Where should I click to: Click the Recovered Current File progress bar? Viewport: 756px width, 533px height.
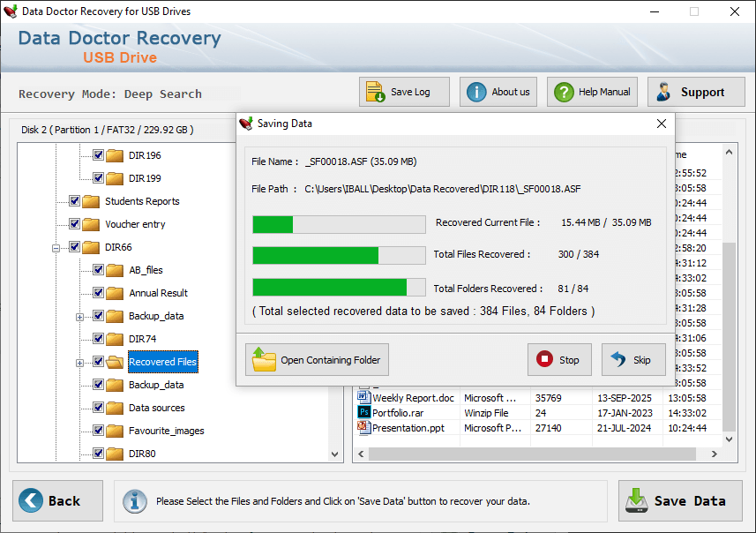click(x=339, y=224)
